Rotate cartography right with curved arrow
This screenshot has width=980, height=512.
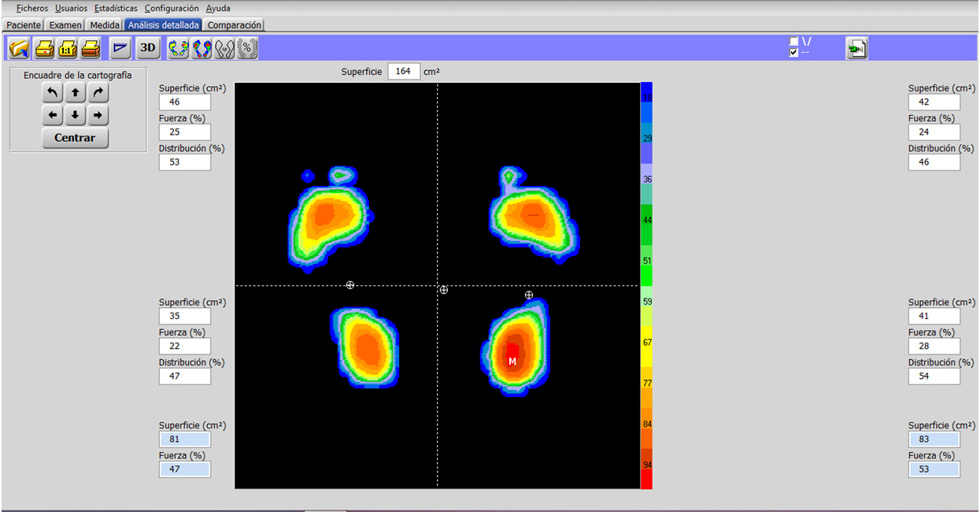tap(98, 93)
